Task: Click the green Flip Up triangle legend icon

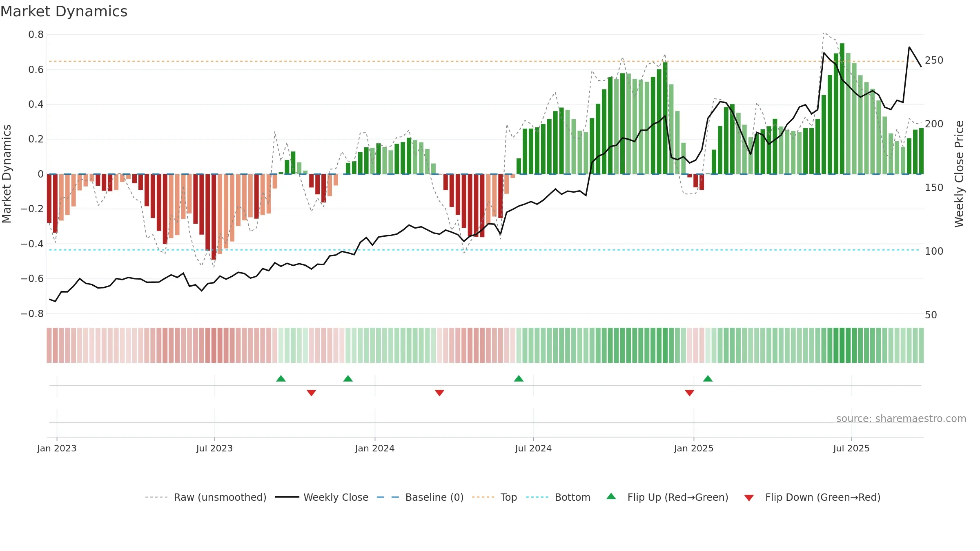Action: pos(611,496)
